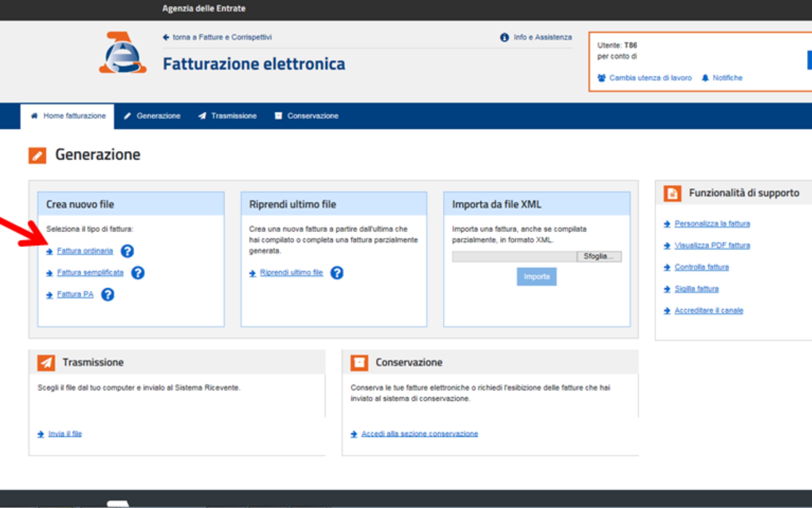Viewport: 812px width, 508px height.
Task: Open the Notifiche link
Action: coord(728,78)
